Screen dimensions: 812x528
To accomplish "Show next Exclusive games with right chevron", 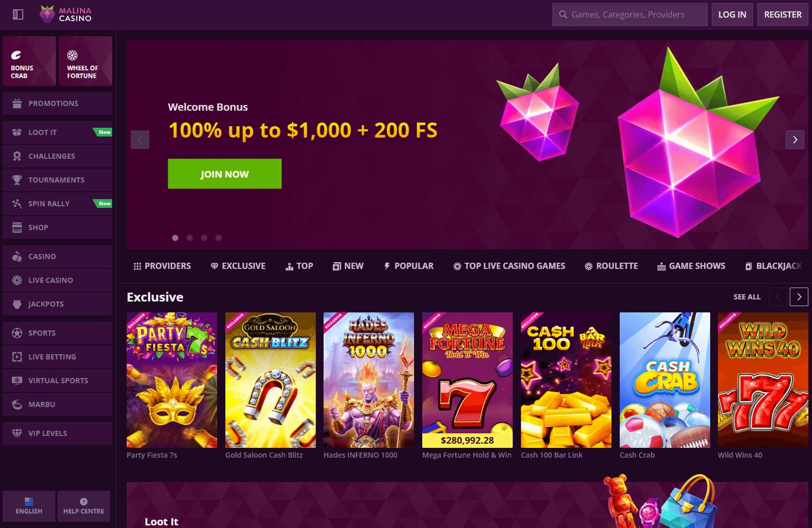I will point(799,297).
